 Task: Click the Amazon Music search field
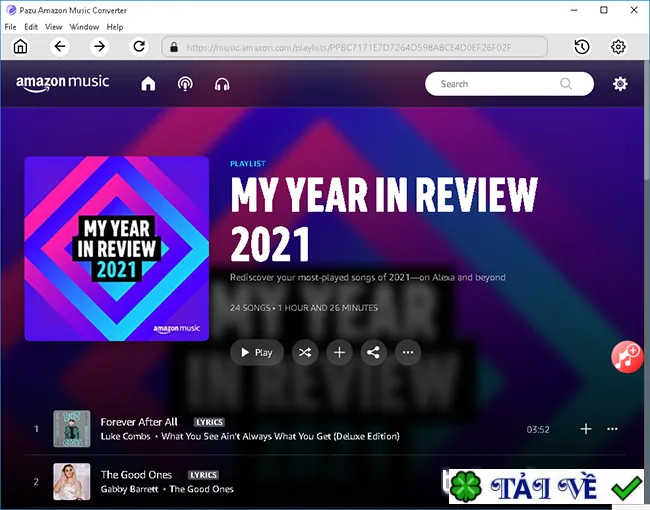(509, 84)
